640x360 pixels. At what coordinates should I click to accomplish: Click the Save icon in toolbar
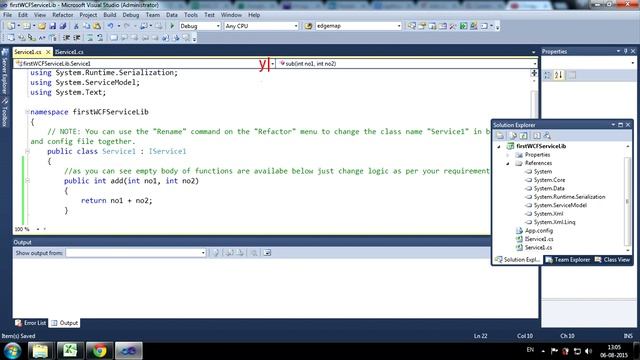click(53, 26)
